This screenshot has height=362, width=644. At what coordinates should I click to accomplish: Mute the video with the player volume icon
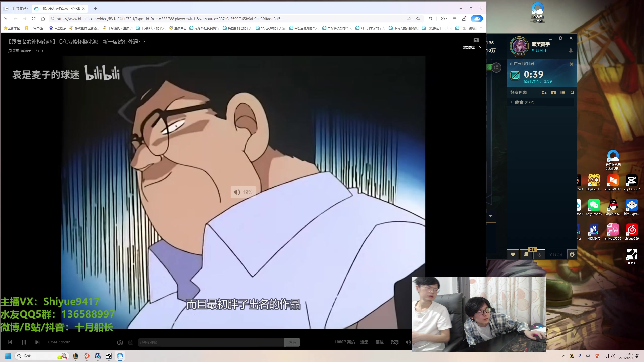tap(408, 342)
